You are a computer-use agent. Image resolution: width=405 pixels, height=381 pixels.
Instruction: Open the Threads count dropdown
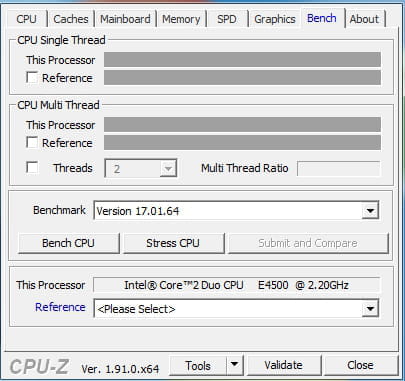pos(168,168)
